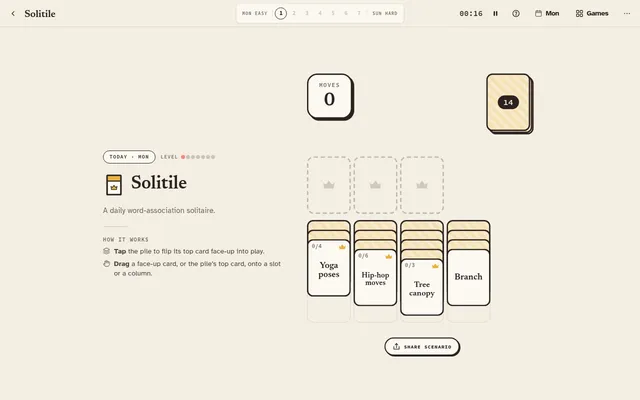Select level 6 in difficulty bar
The image size is (640, 400).
point(346,13)
